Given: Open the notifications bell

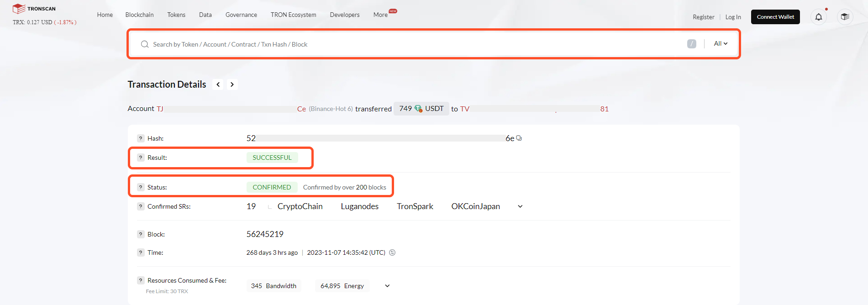Looking at the screenshot, I should 819,17.
